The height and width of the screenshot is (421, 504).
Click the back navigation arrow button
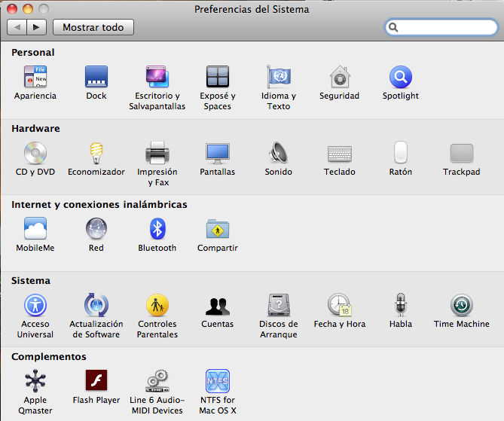coord(17,27)
